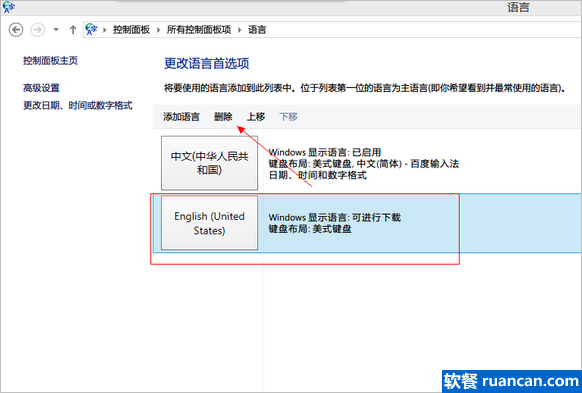Open 更改日期、时间或数字格式 link

78,105
